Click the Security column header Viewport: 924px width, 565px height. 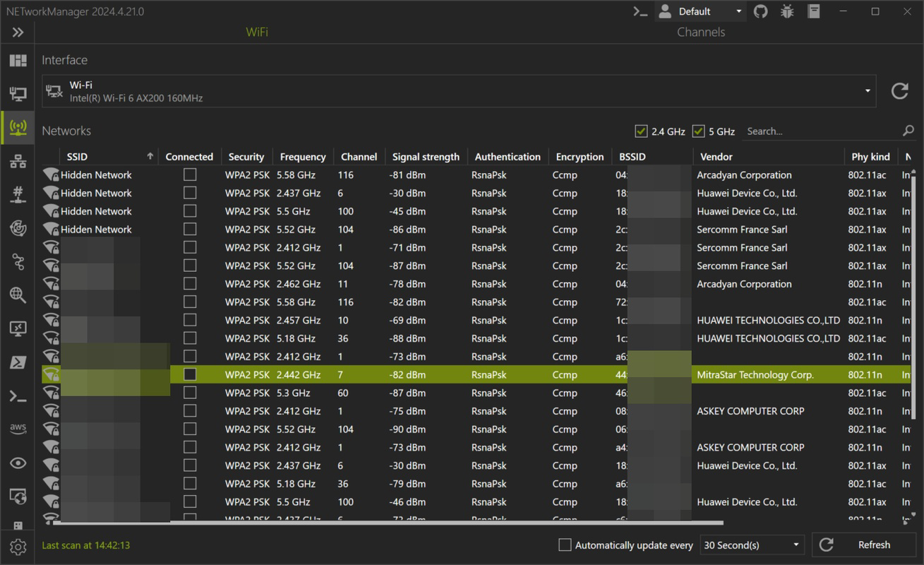[246, 157]
